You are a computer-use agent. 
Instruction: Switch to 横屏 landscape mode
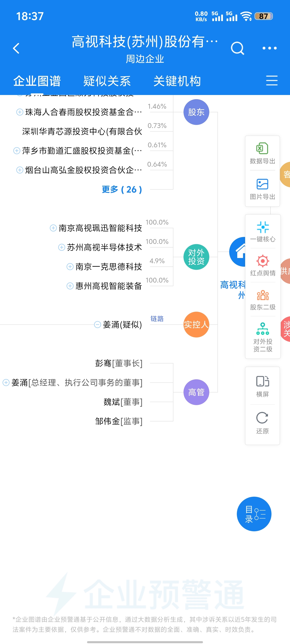click(262, 386)
